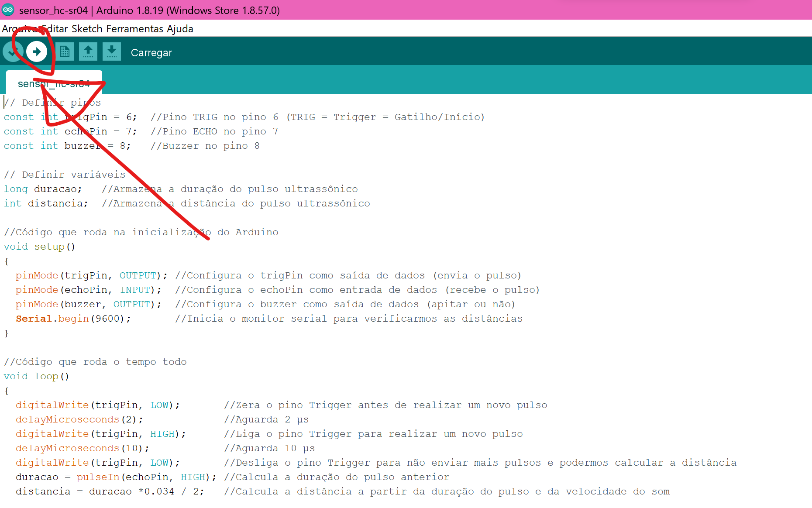
Task: Open the Editar menu
Action: (55, 29)
